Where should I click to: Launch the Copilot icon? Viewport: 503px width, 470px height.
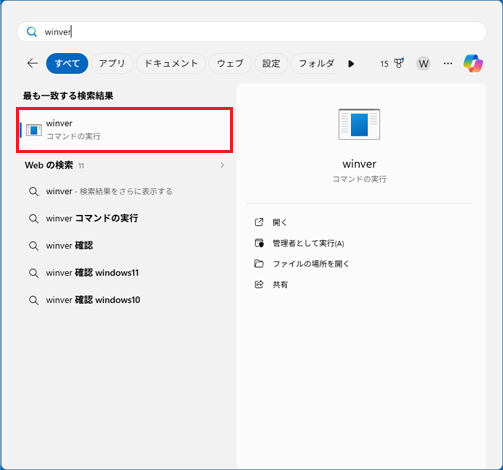coord(473,63)
